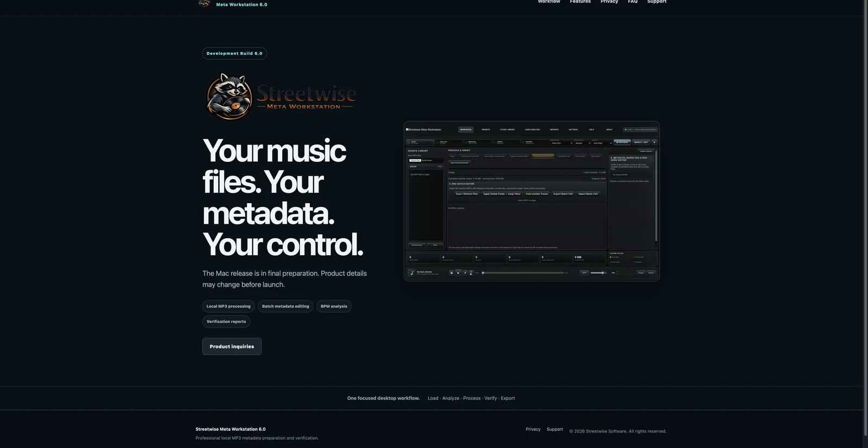The image size is (868, 448).
Task: Click the small icon button beside Inspect / Edit
Action: click(x=654, y=142)
